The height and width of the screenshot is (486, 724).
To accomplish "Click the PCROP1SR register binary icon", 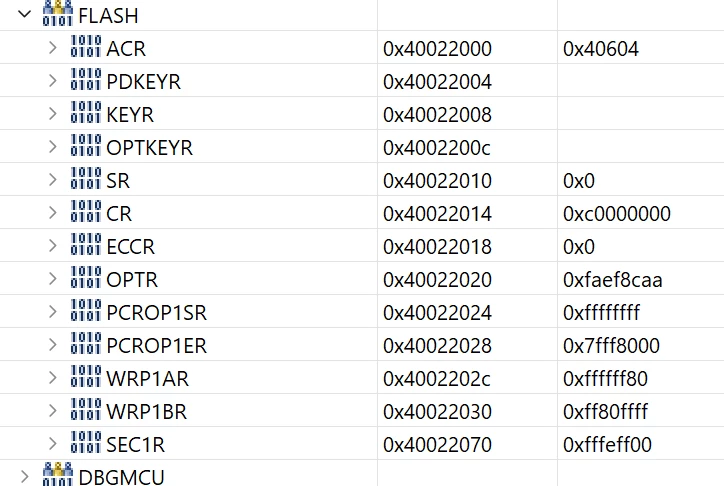I will (x=86, y=310).
